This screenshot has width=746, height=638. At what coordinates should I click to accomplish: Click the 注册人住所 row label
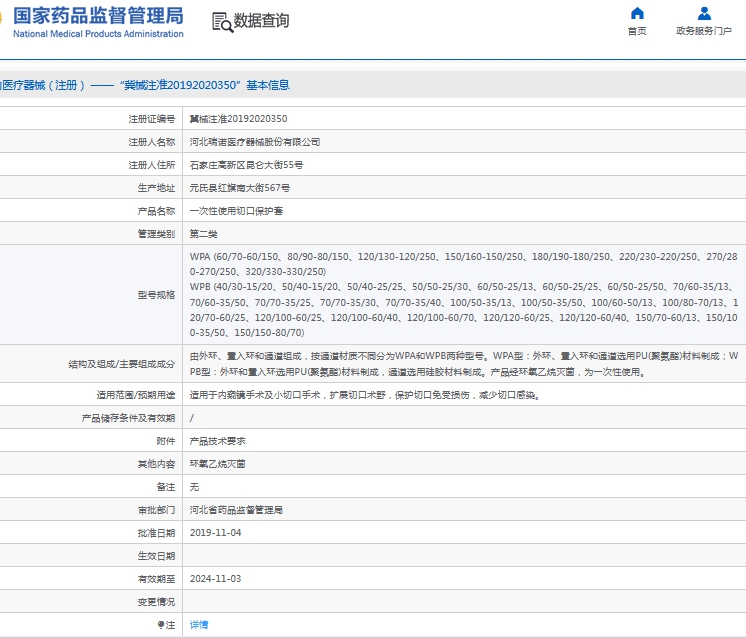pyautogui.click(x=152, y=165)
